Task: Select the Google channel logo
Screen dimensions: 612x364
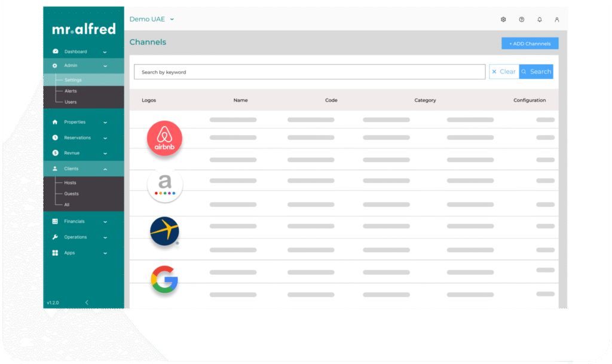Action: tap(164, 279)
